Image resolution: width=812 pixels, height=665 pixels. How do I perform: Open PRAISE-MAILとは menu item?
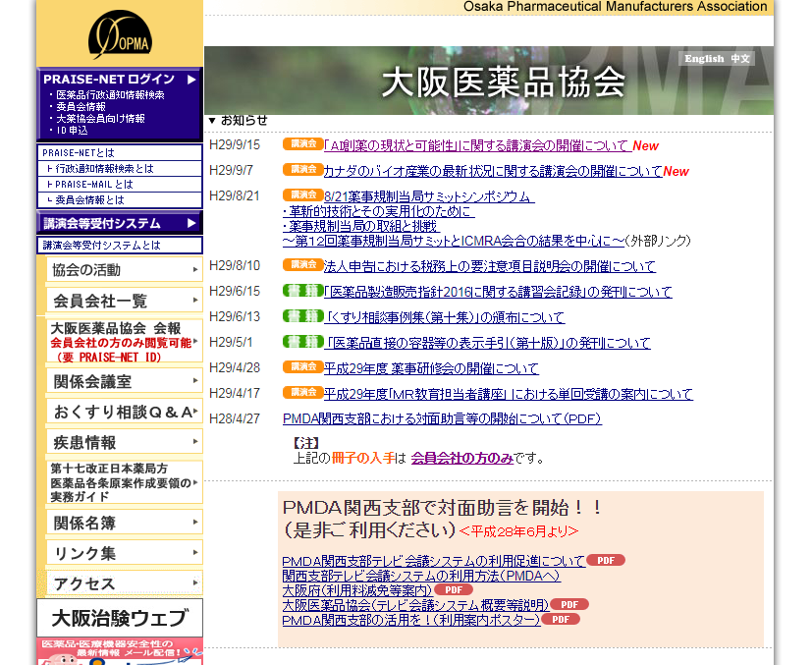coord(120,184)
